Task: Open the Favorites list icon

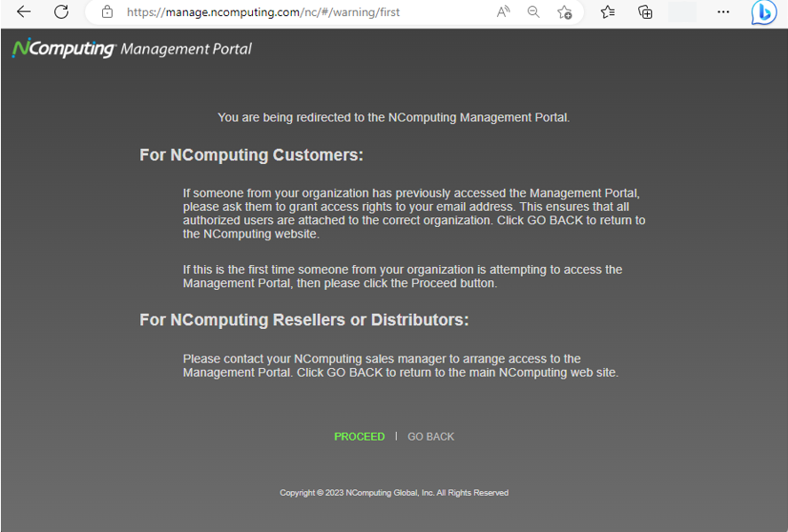Action: [x=608, y=12]
